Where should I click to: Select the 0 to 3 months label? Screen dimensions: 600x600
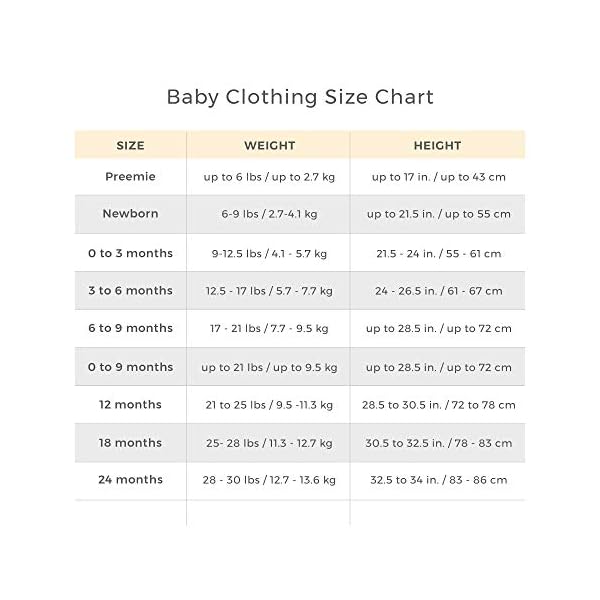(130, 252)
